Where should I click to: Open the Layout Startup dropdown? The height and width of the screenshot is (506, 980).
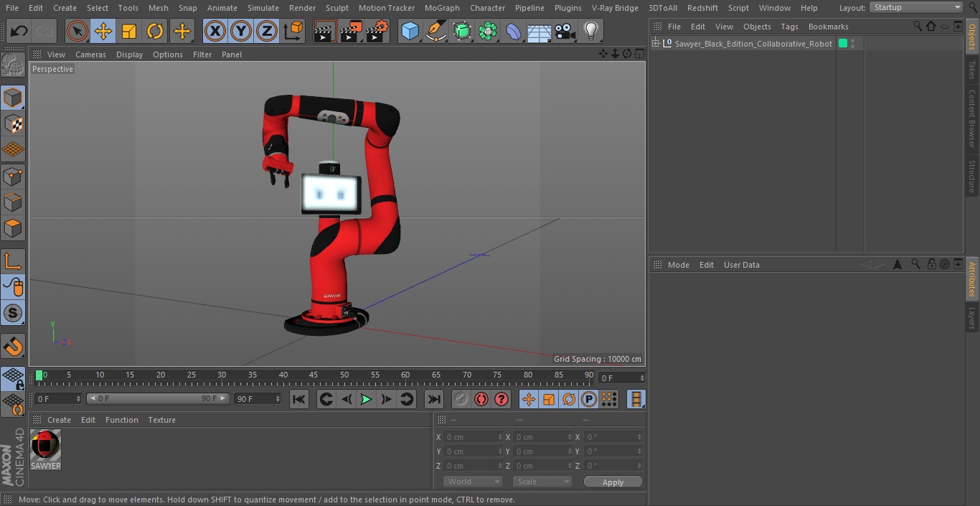point(916,7)
